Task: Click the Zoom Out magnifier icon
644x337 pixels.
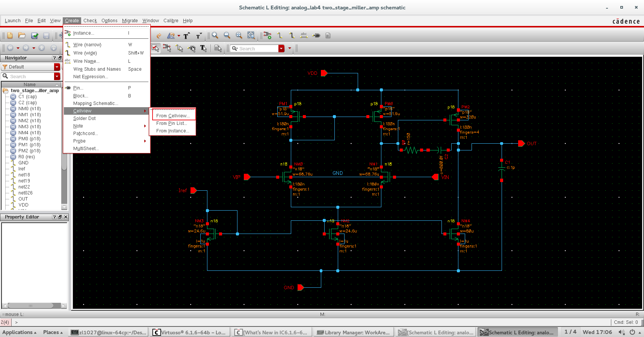Action: [x=227, y=35]
